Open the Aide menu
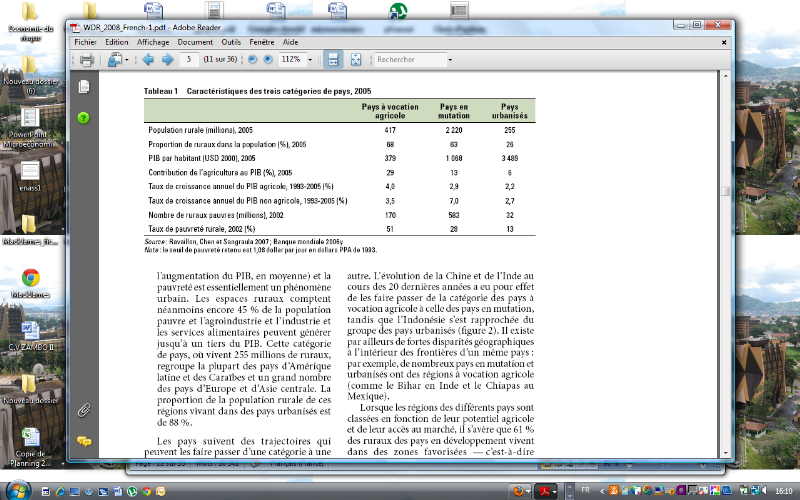The height and width of the screenshot is (500, 800). 290,42
